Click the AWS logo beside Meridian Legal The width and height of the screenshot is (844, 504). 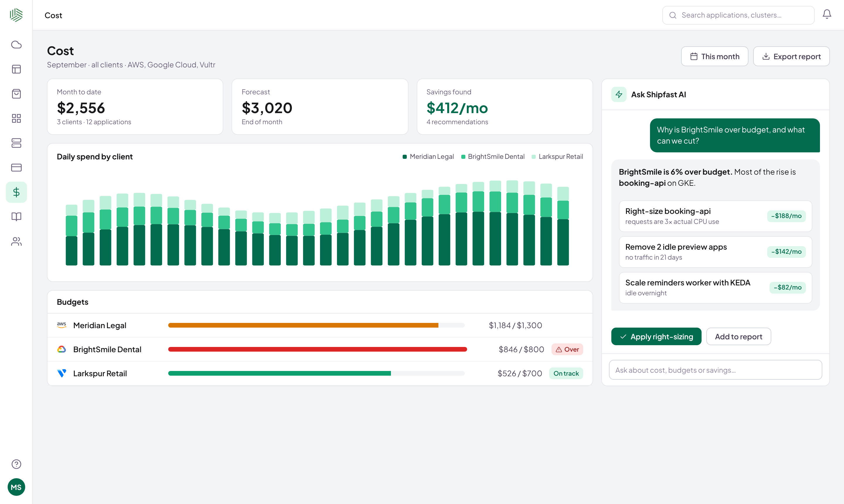point(62,325)
